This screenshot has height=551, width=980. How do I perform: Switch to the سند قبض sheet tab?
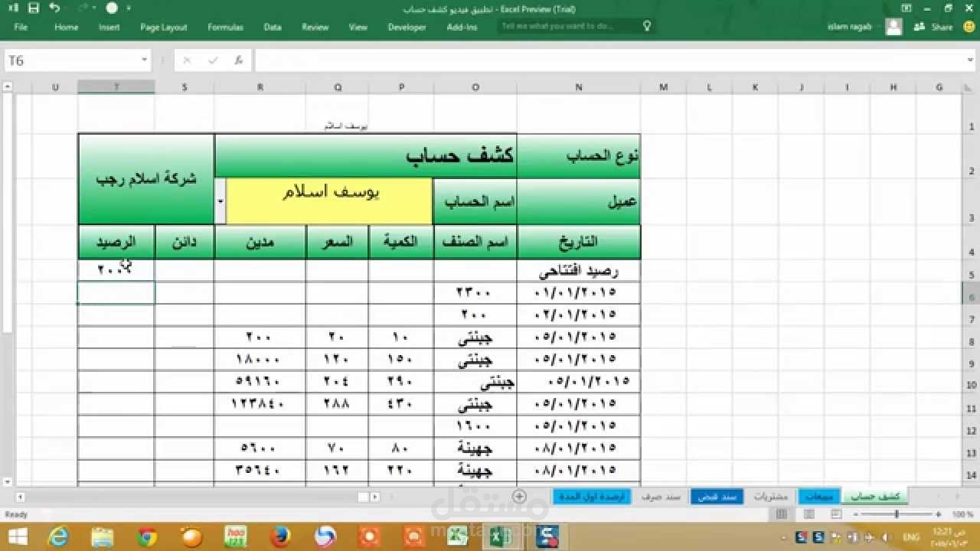pyautogui.click(x=717, y=497)
